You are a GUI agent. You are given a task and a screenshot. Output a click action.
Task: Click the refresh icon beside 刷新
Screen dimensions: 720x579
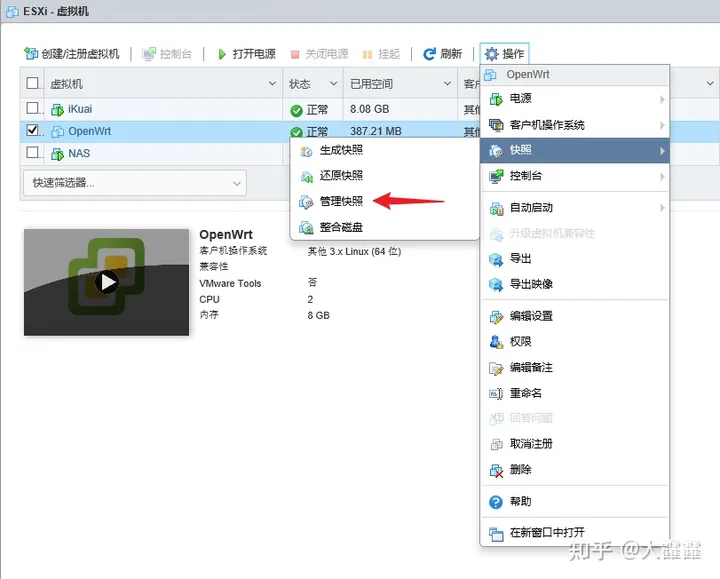(x=429, y=54)
